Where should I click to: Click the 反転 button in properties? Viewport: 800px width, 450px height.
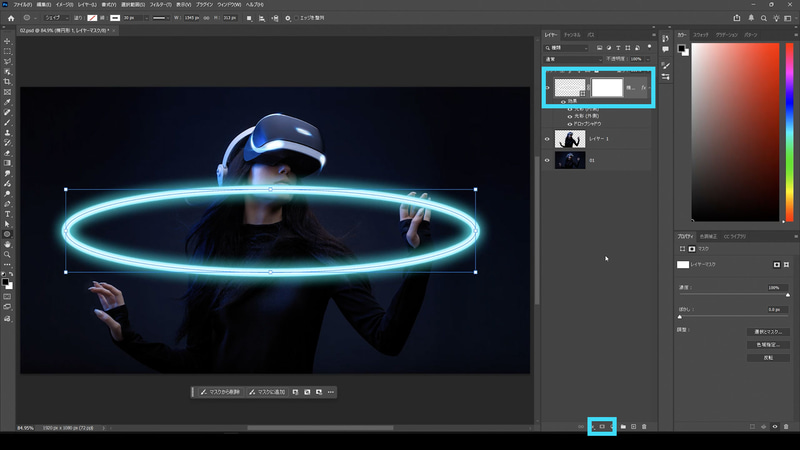tap(767, 357)
